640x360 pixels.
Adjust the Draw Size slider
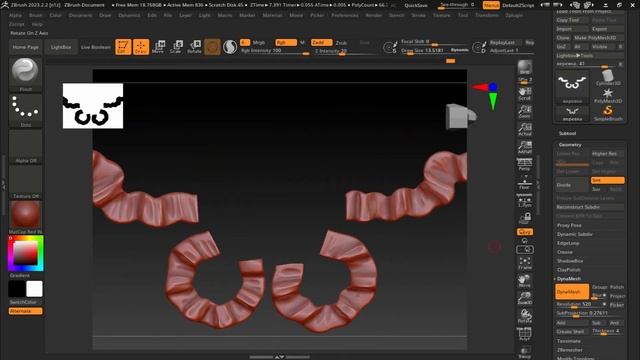(424, 50)
